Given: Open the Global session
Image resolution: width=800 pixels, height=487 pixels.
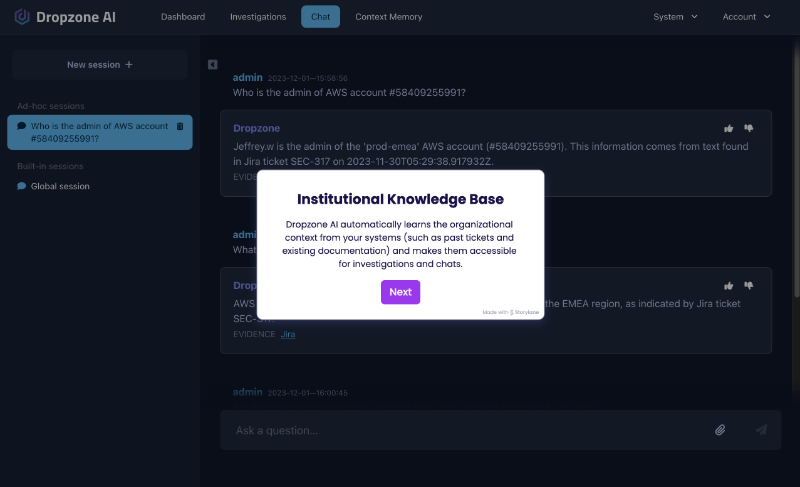Looking at the screenshot, I should tap(60, 186).
